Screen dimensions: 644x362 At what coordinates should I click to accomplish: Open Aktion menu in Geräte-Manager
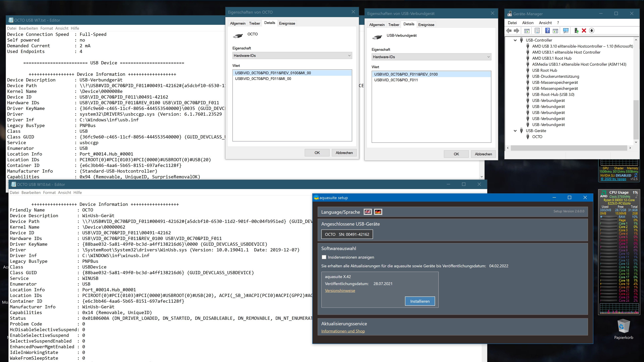(527, 23)
